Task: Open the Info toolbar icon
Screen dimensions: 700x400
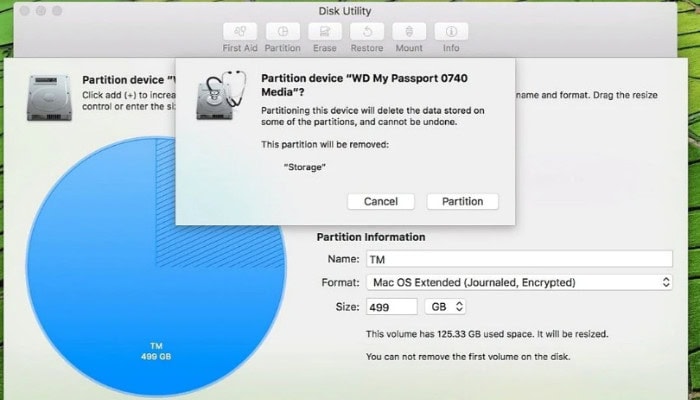Action: tap(451, 31)
